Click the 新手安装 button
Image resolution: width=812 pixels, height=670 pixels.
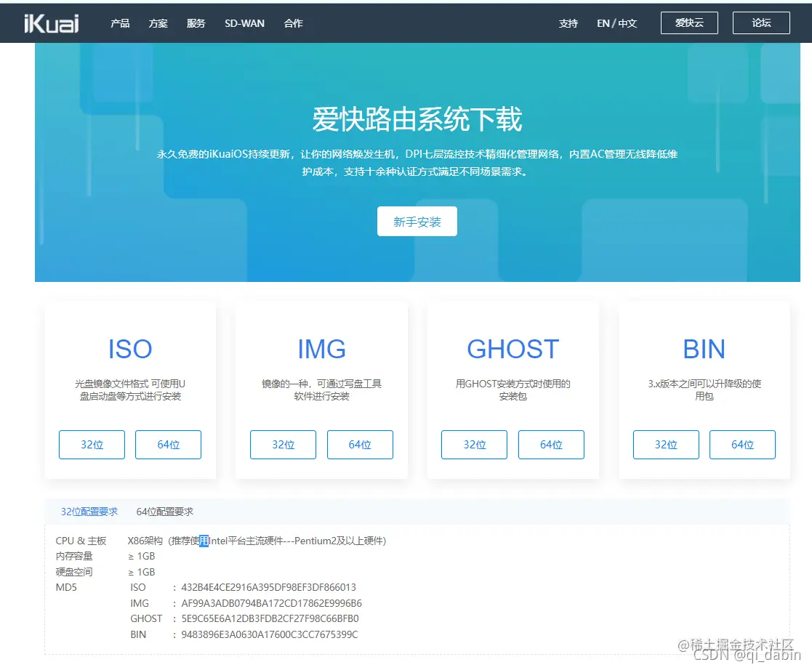(x=417, y=222)
